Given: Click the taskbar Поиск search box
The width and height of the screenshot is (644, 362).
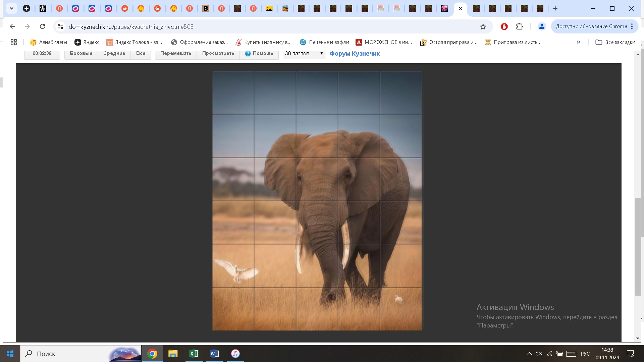Looking at the screenshot, I should [80, 354].
